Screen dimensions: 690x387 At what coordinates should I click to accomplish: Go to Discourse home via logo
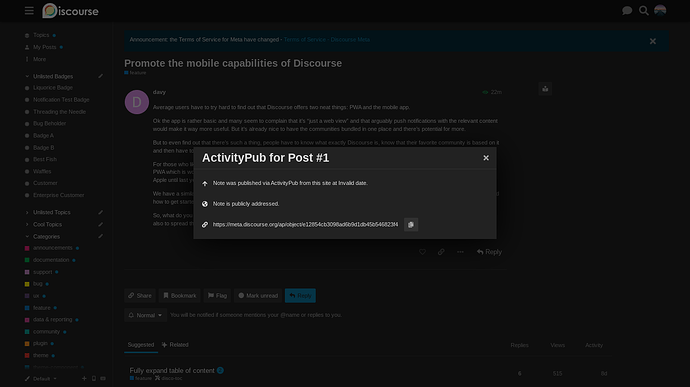(x=70, y=11)
